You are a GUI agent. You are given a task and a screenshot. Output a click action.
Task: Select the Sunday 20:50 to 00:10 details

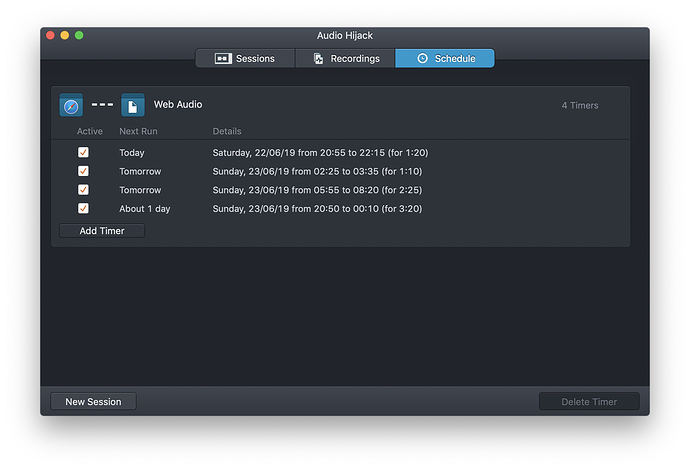click(317, 209)
